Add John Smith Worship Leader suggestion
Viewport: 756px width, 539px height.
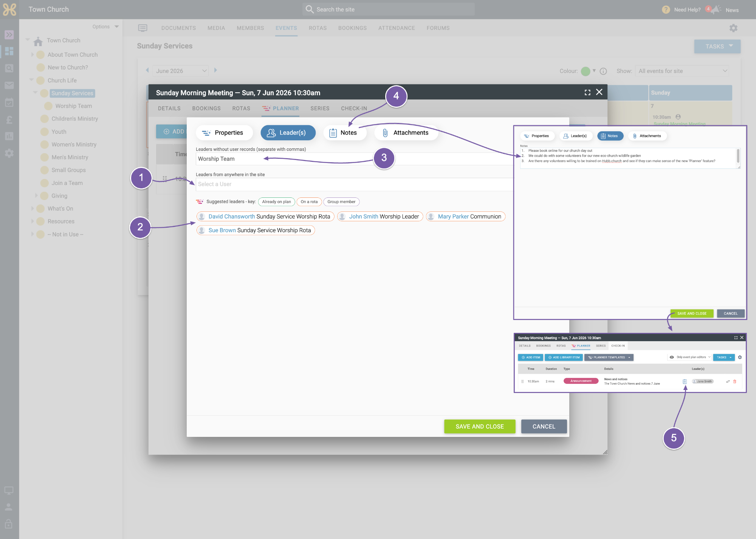coord(380,216)
